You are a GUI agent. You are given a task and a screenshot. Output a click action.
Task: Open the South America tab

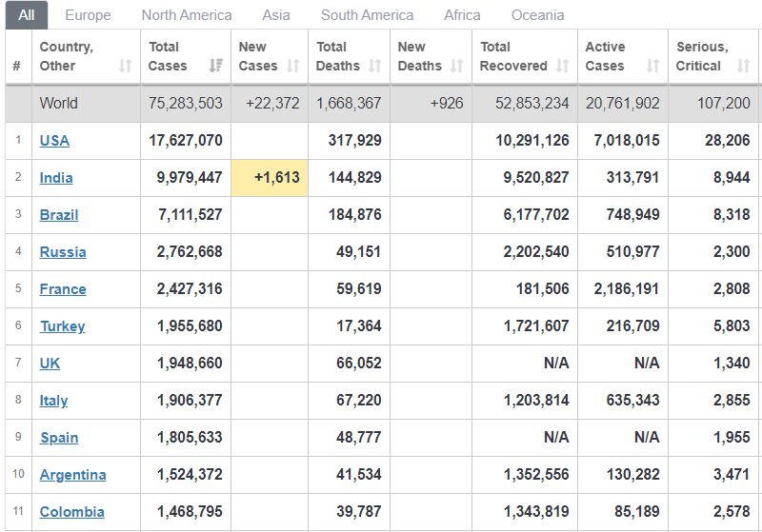367,15
